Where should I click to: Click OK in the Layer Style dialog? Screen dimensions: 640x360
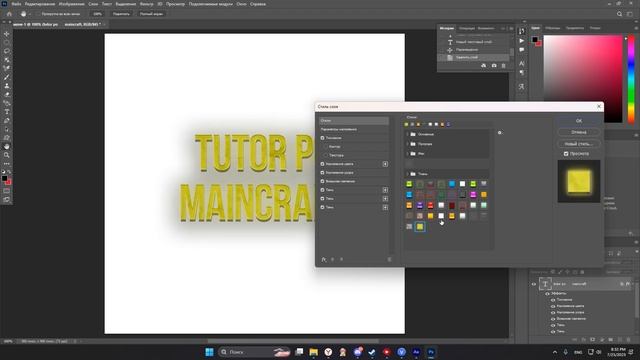[x=579, y=121]
